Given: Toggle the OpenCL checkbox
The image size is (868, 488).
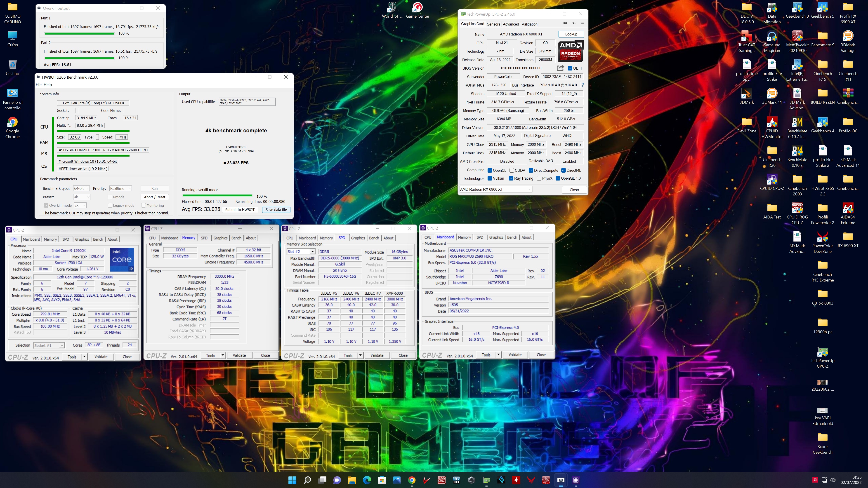Looking at the screenshot, I should coord(490,170).
